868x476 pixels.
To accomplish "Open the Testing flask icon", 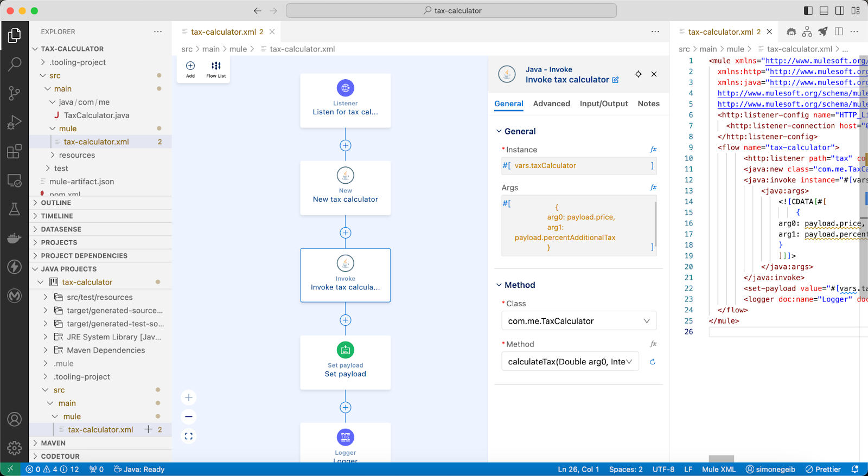I will pyautogui.click(x=15, y=209).
